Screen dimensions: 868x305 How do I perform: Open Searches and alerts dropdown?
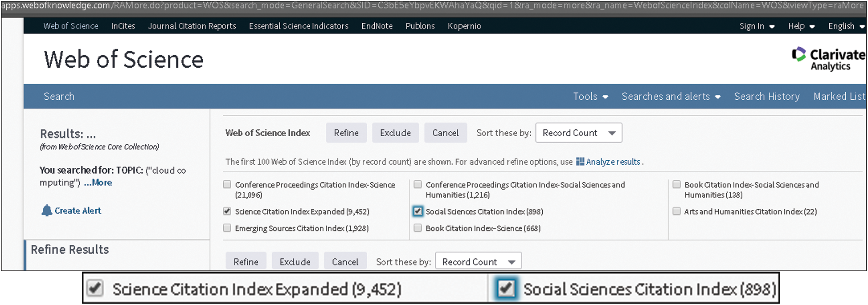click(671, 97)
